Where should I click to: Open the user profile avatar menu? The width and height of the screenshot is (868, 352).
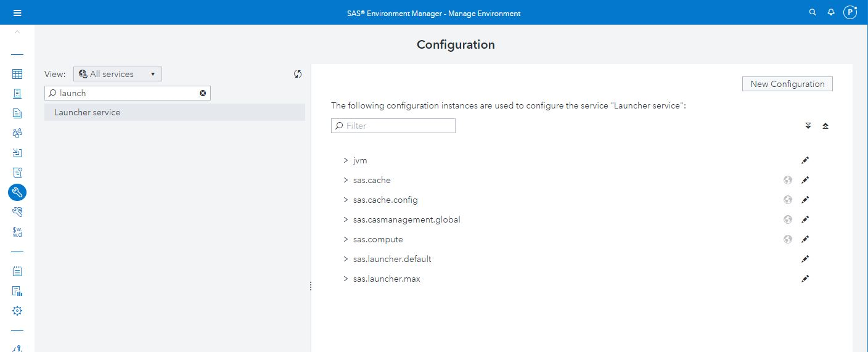[850, 12]
